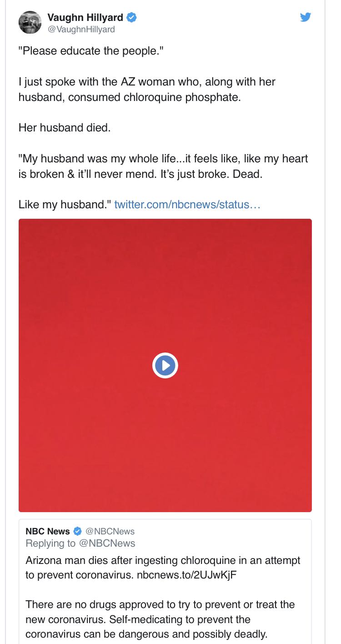Click Vaughn Hillyard's blue verified badge
This screenshot has height=644, width=341.
click(131, 18)
